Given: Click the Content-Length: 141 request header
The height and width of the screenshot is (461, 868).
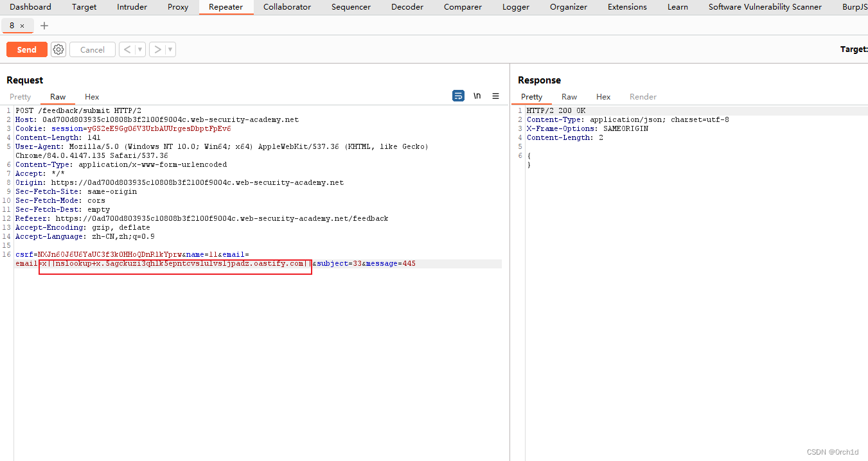Looking at the screenshot, I should [58, 137].
